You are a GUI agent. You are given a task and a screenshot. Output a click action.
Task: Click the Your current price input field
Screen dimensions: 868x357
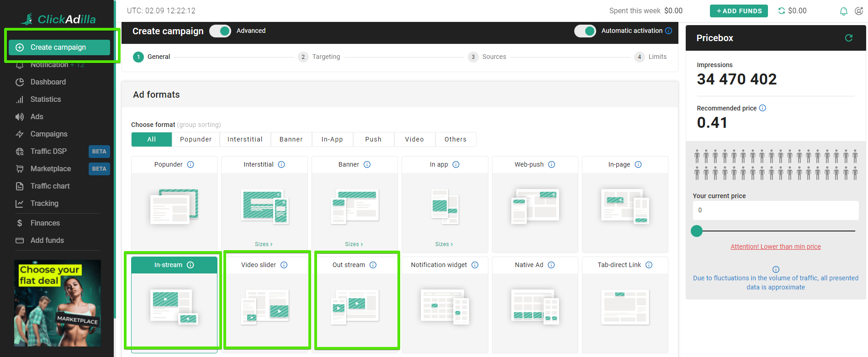click(775, 210)
